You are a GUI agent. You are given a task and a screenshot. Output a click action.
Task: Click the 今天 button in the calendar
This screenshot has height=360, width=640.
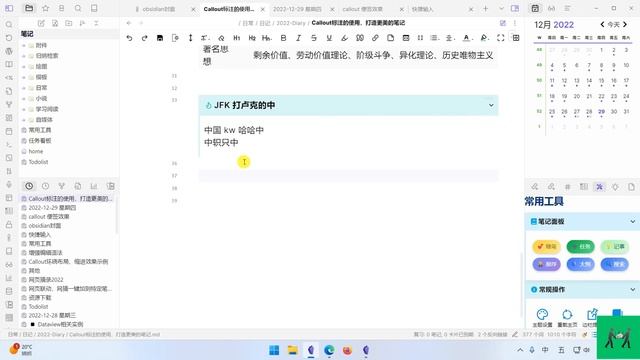[613, 24]
